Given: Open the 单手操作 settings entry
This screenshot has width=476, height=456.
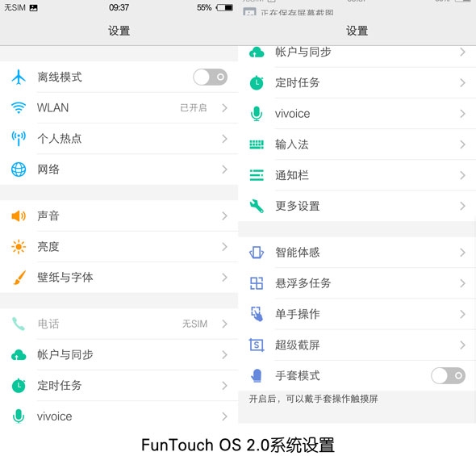Looking at the screenshot, I should click(357, 314).
